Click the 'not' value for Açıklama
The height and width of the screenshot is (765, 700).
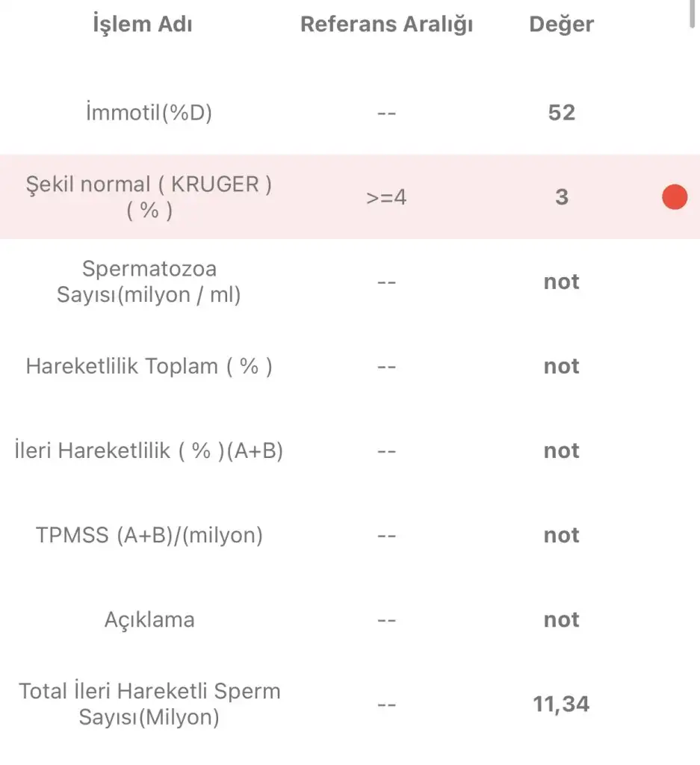pyautogui.click(x=561, y=619)
